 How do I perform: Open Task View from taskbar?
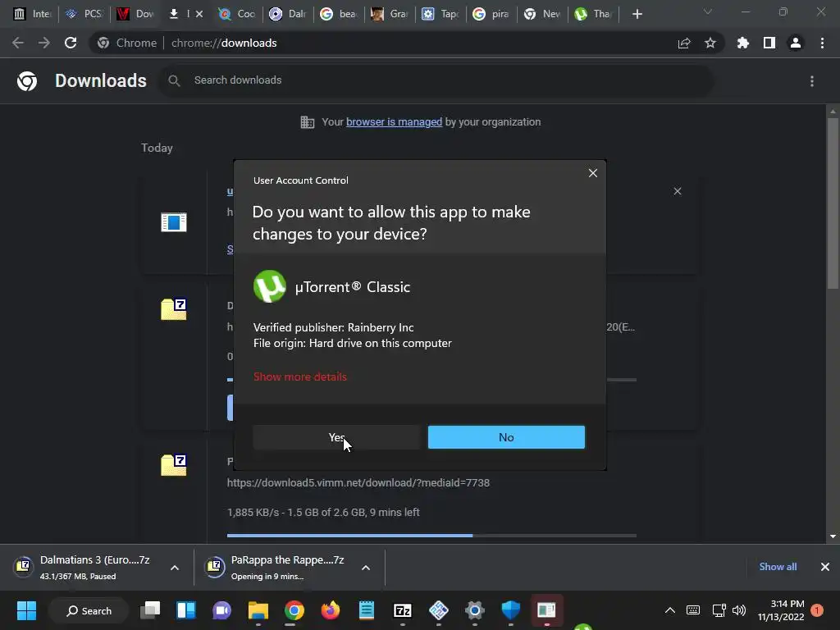[x=150, y=610]
